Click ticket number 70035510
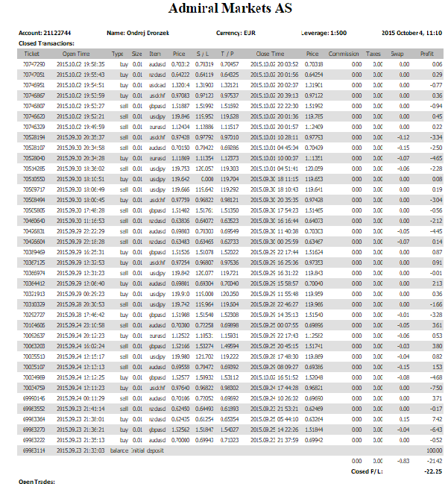 34,356
